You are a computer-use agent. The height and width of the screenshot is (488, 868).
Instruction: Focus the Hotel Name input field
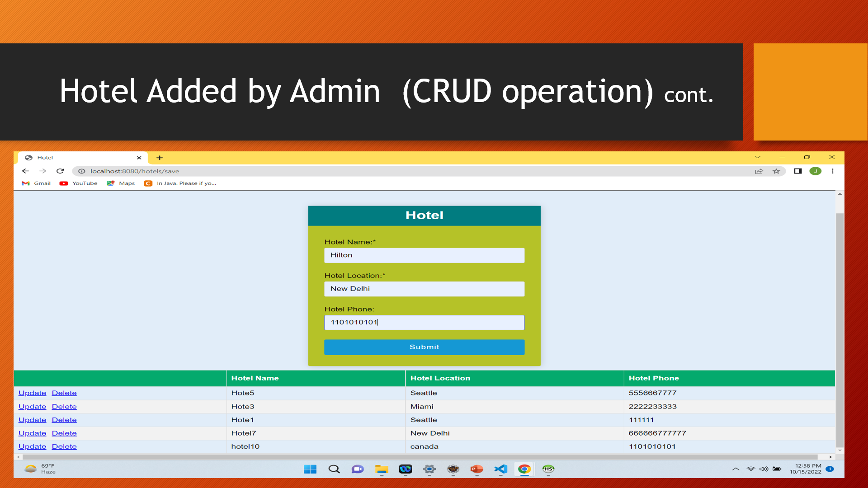click(424, 255)
